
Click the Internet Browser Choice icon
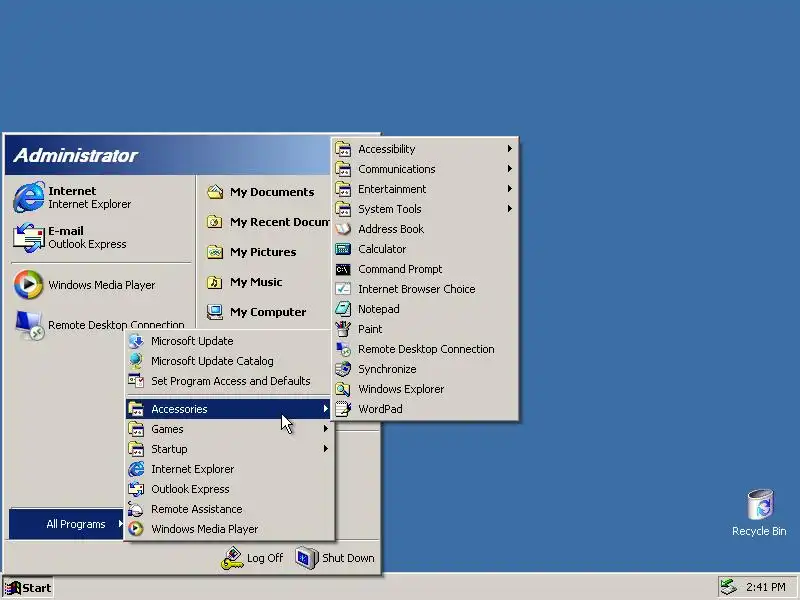coord(343,289)
